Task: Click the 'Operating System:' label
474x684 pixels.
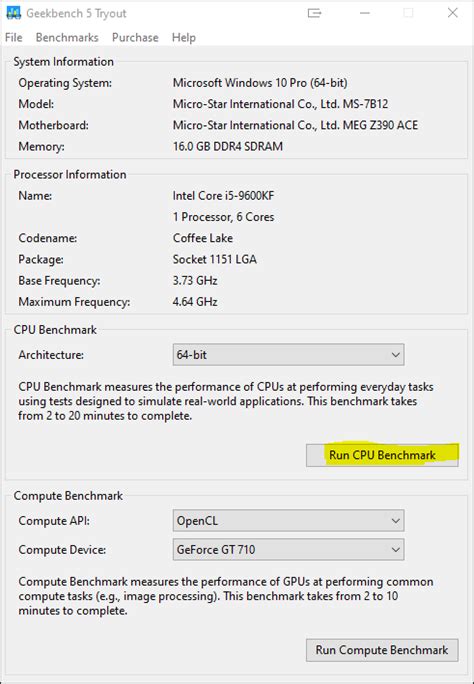Action: [x=65, y=83]
